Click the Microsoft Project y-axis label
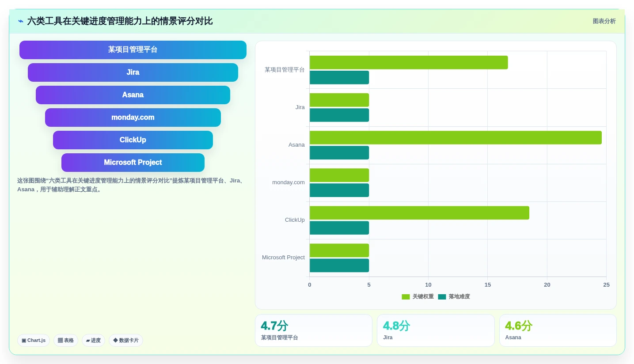The image size is (634, 364). (x=283, y=258)
